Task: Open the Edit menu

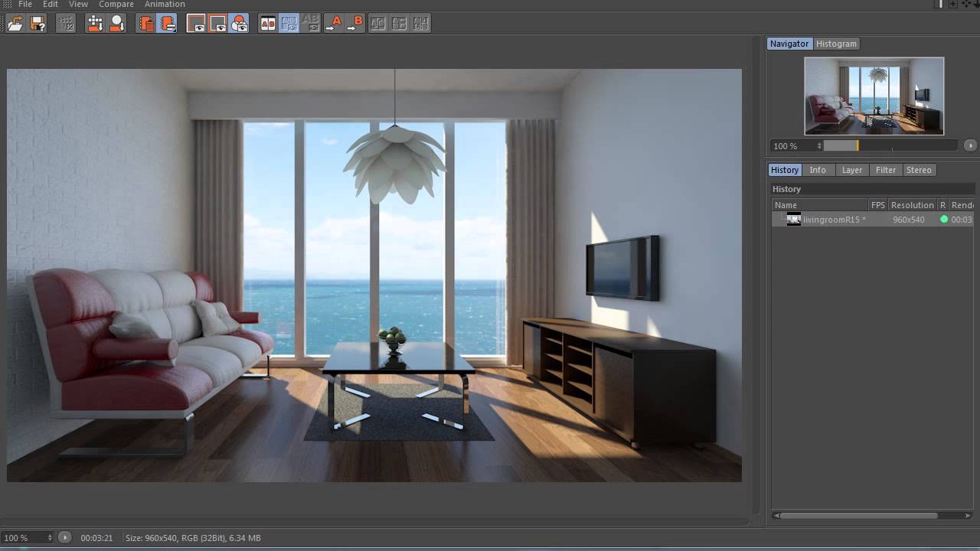Action: [51, 4]
